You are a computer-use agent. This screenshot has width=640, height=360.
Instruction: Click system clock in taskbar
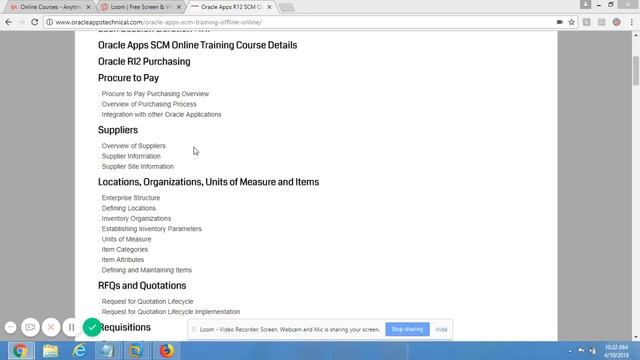[616, 351]
